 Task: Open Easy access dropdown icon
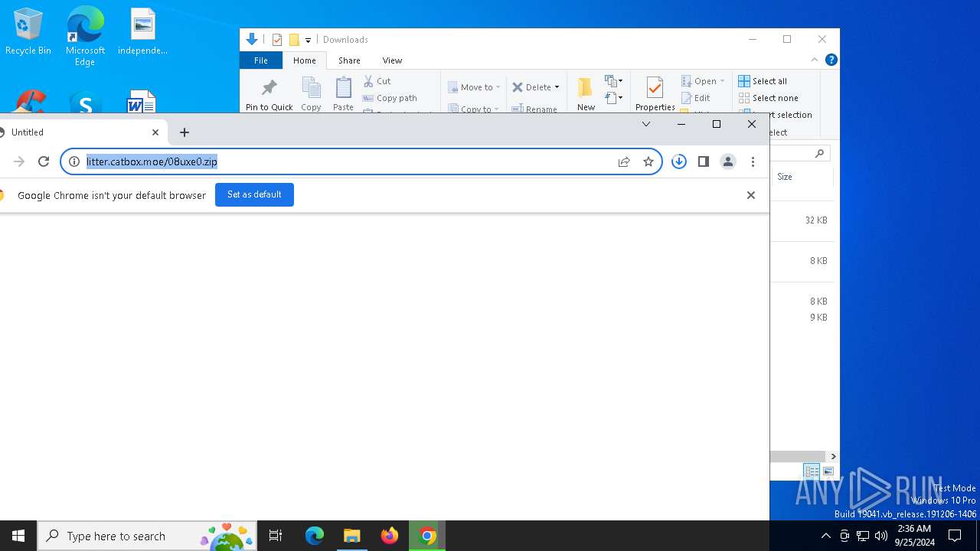tap(613, 98)
